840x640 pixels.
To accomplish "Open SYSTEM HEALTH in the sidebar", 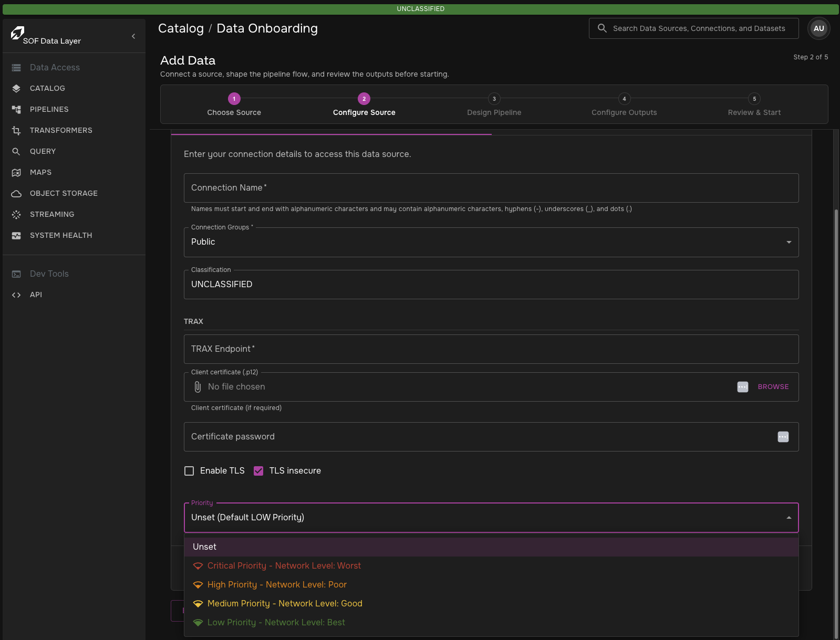I will point(74,235).
